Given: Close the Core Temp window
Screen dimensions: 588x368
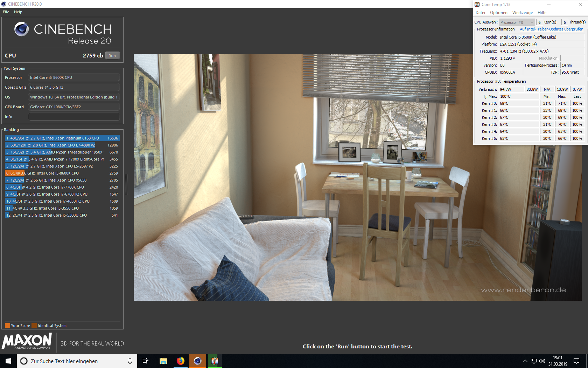Looking at the screenshot, I should point(580,5).
